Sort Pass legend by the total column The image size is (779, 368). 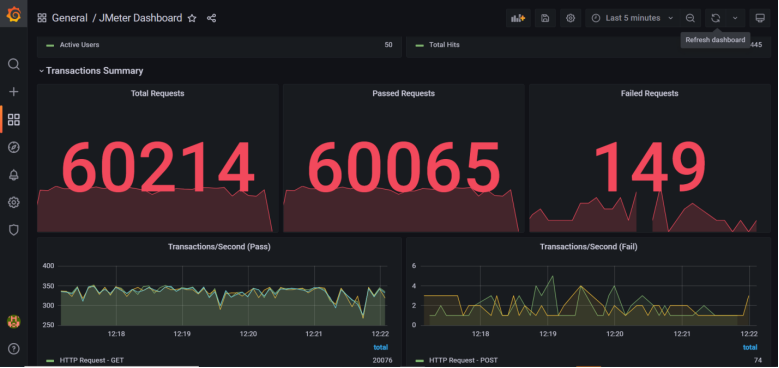tap(381, 347)
